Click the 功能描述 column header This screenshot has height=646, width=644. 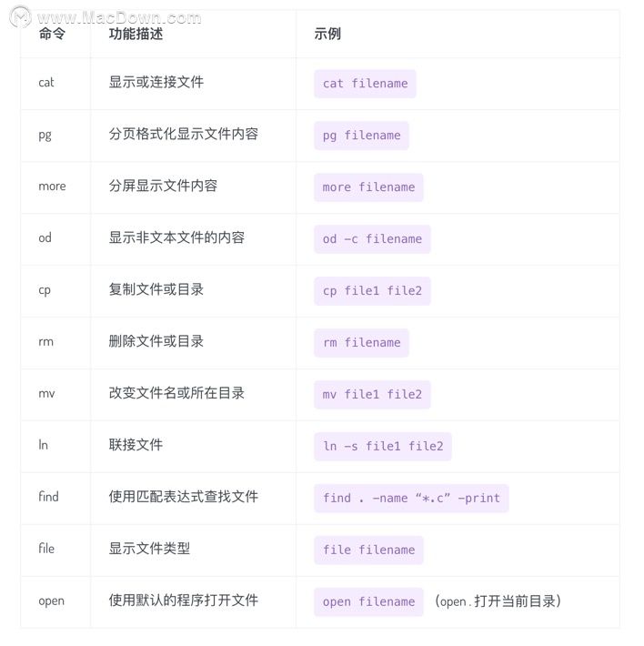point(136,34)
